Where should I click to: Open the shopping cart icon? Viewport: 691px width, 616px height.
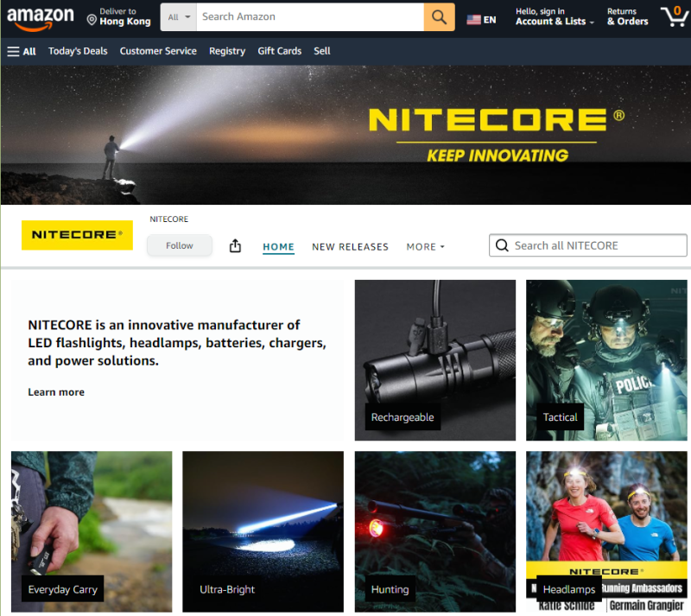tap(674, 16)
